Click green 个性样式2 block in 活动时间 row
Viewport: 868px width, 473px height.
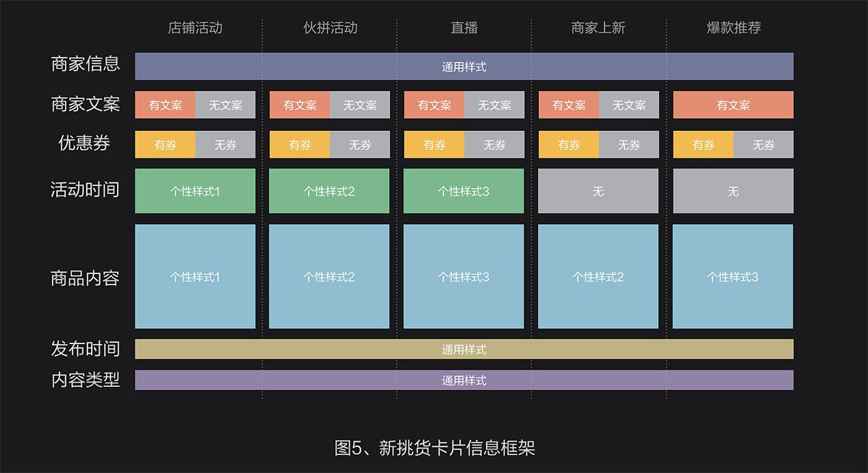tap(329, 191)
